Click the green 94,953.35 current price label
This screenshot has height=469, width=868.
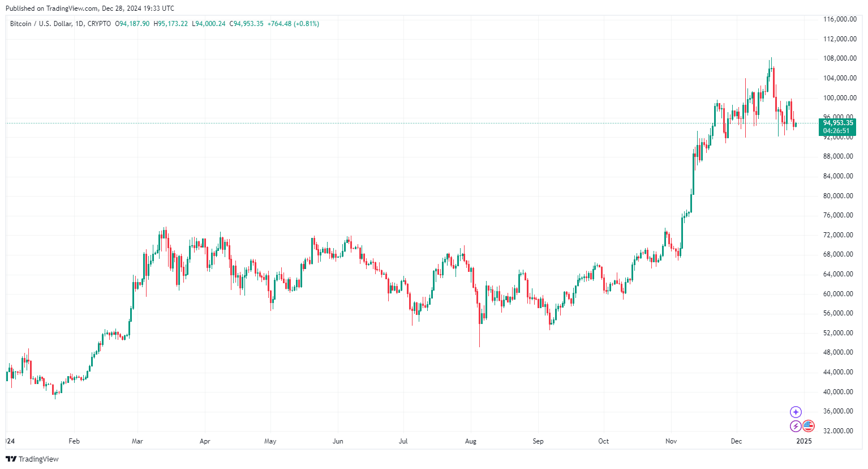[x=837, y=123]
